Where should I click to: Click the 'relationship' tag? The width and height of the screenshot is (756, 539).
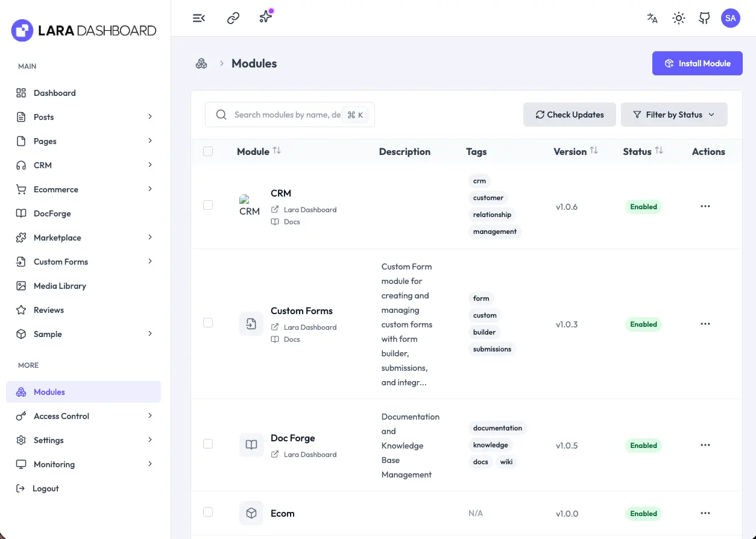pos(492,215)
